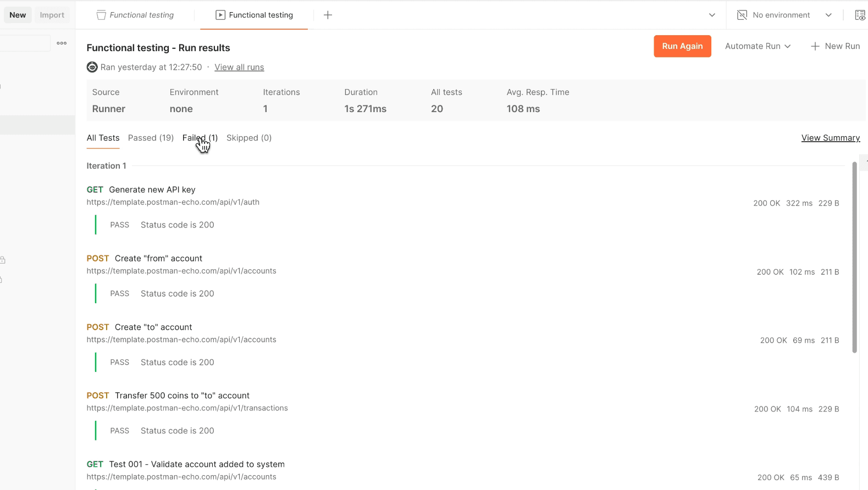868x490 pixels.
Task: Click the collection icon on first Functional testing tab
Action: pos(101,15)
